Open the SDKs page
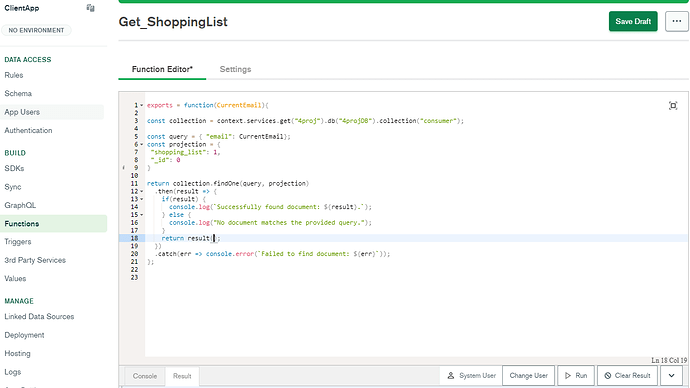 tap(14, 168)
